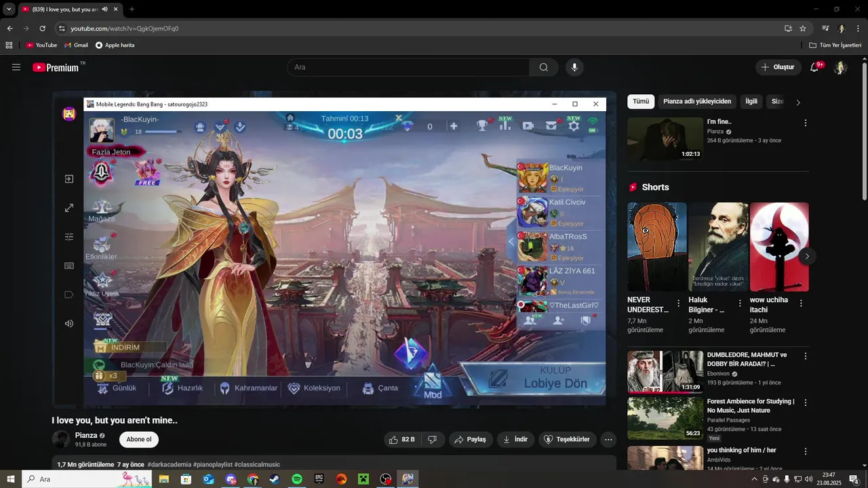Open the Mağaza shop icon in game

click(x=102, y=210)
